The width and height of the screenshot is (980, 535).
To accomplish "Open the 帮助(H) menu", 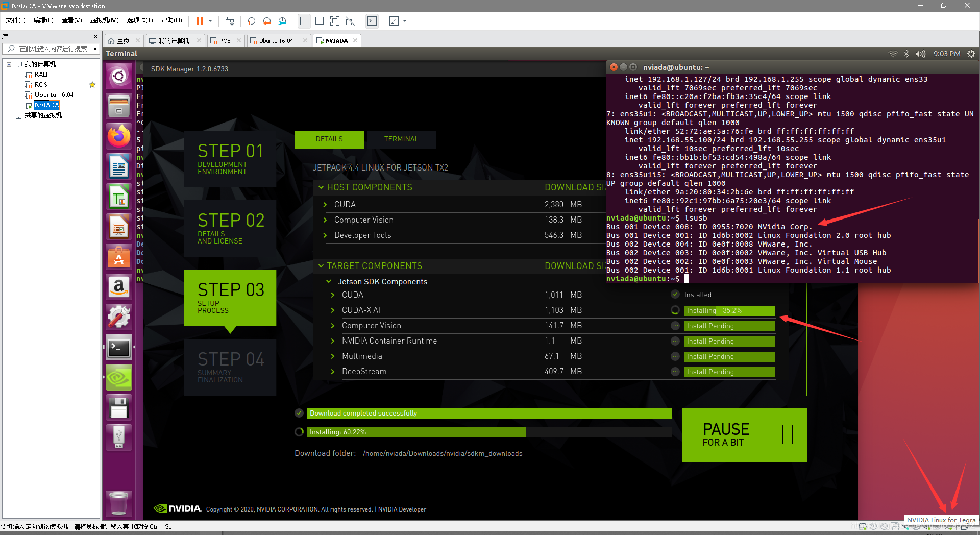I will coord(171,20).
